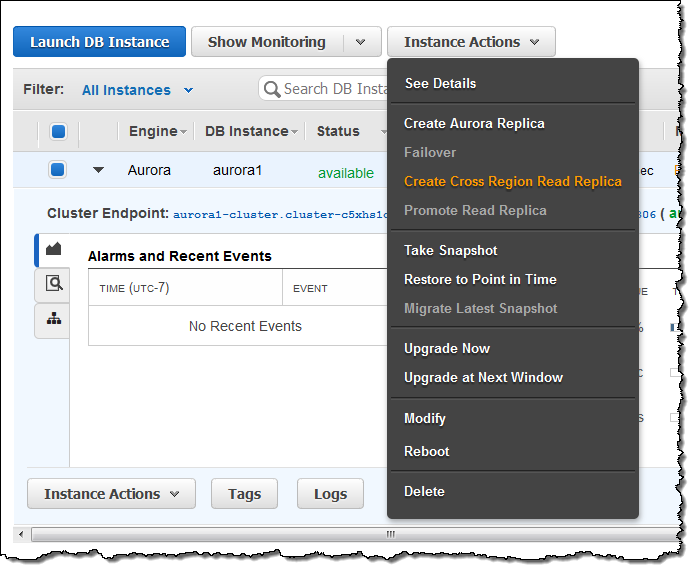Image resolution: width=694 pixels, height=570 pixels.
Task: Click the search magnifier icon
Action: (271, 89)
